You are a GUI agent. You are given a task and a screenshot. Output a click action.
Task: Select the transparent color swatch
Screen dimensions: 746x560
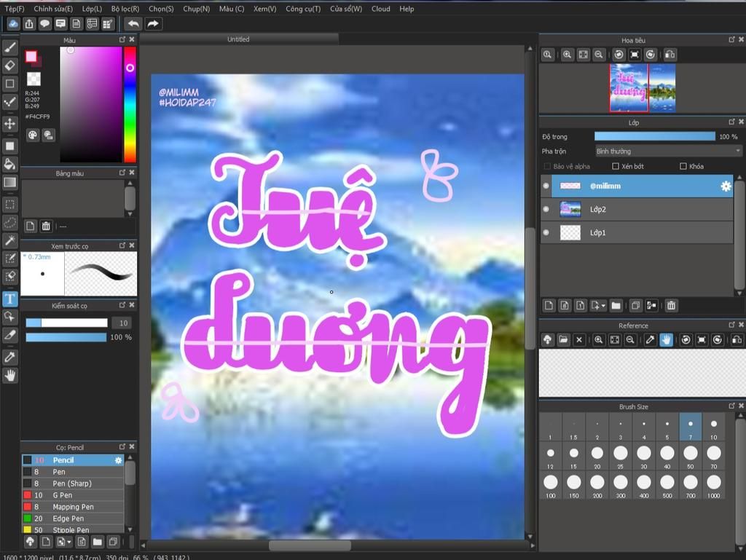click(x=34, y=79)
